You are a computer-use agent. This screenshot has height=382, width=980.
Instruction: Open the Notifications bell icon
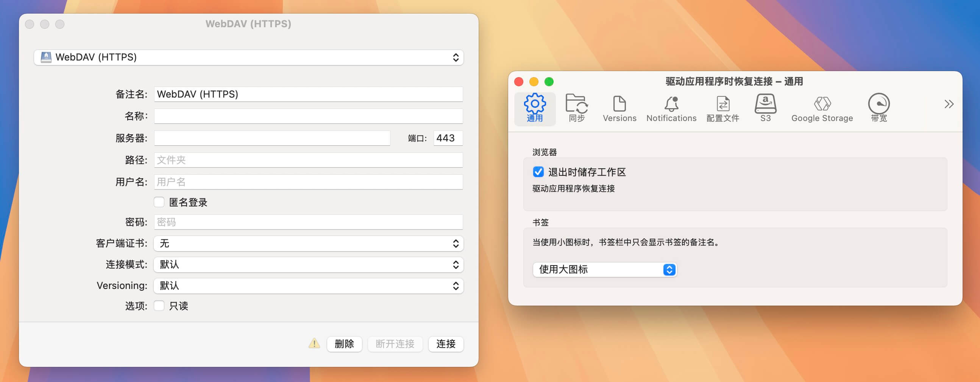pyautogui.click(x=671, y=108)
